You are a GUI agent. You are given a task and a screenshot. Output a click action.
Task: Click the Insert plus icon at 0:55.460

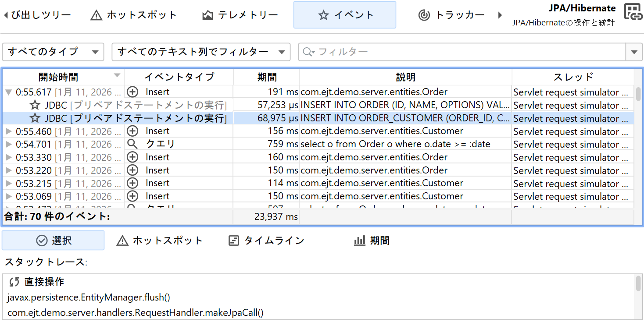pos(132,131)
